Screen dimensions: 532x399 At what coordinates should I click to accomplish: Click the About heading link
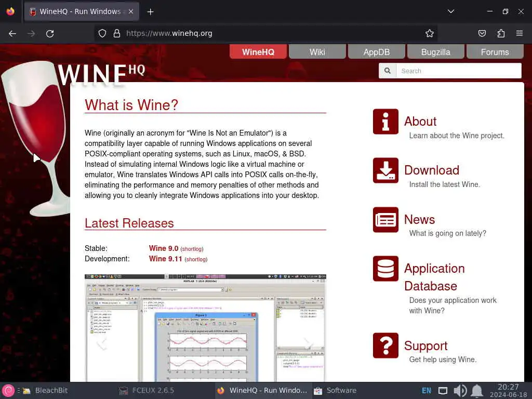tap(420, 122)
